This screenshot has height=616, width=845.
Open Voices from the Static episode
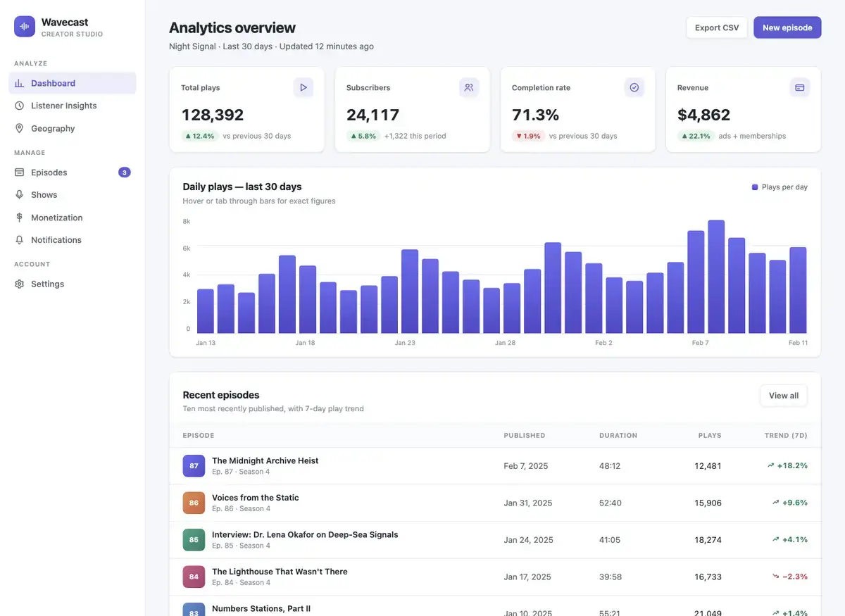(255, 498)
